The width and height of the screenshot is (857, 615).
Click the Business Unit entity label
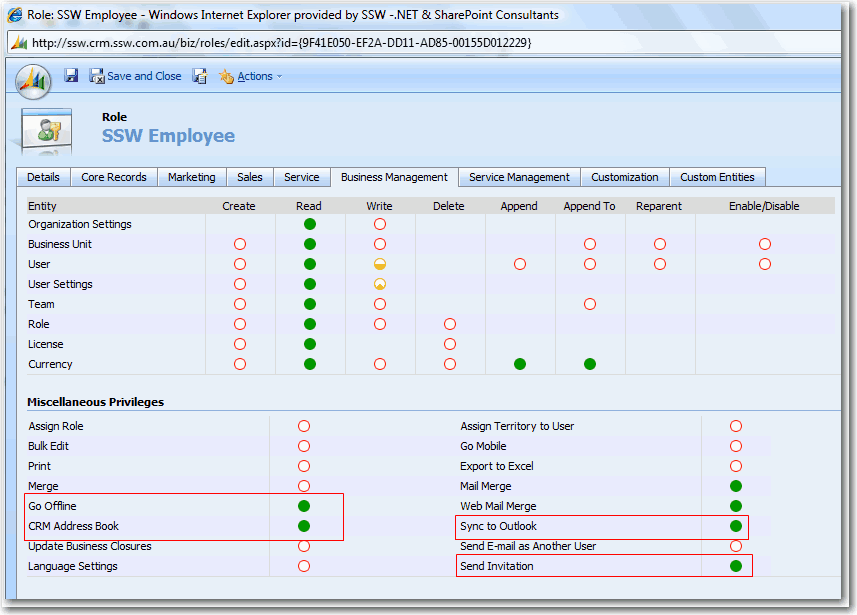tap(61, 244)
